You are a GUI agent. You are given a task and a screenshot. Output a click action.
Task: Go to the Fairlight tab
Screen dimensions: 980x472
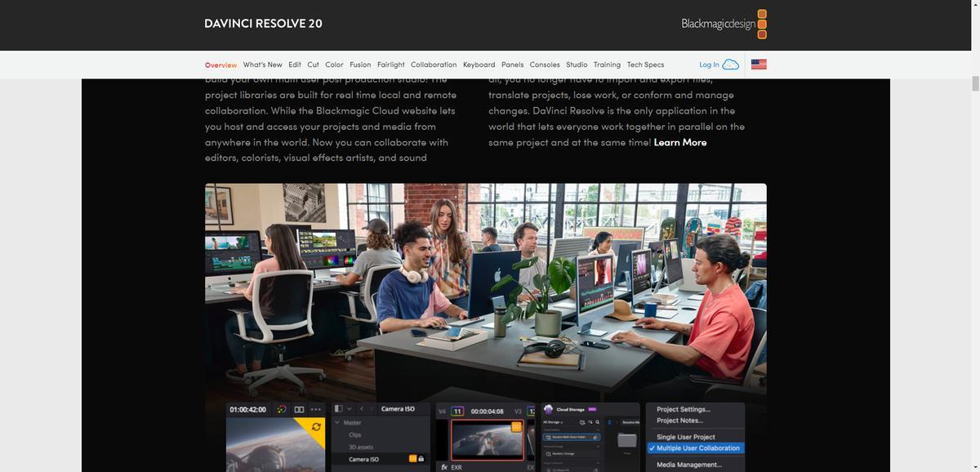tap(390, 65)
